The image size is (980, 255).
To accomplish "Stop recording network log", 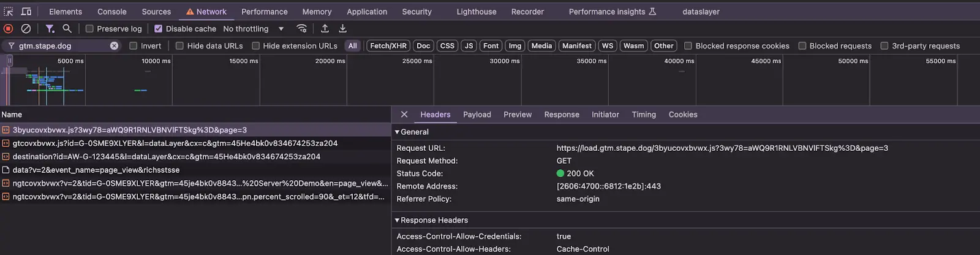I will (x=8, y=29).
